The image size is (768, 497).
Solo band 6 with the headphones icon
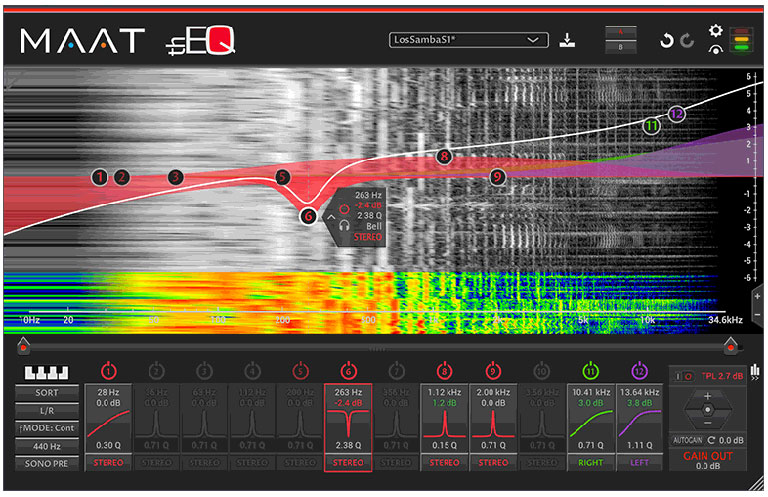pos(344,226)
